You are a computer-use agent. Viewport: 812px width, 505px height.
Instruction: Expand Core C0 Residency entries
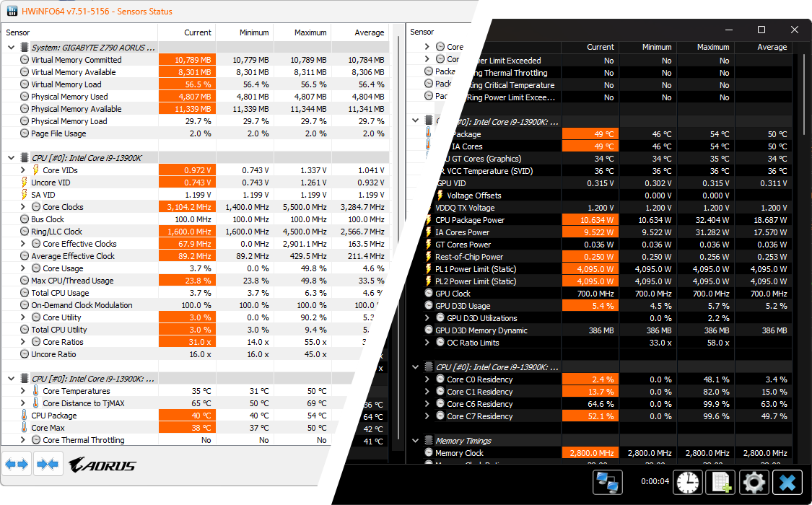427,379
